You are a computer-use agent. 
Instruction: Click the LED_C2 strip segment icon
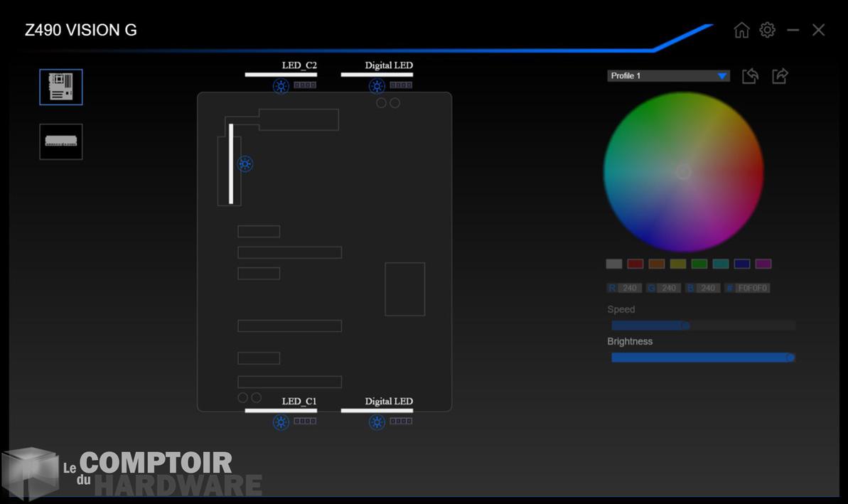[x=305, y=85]
